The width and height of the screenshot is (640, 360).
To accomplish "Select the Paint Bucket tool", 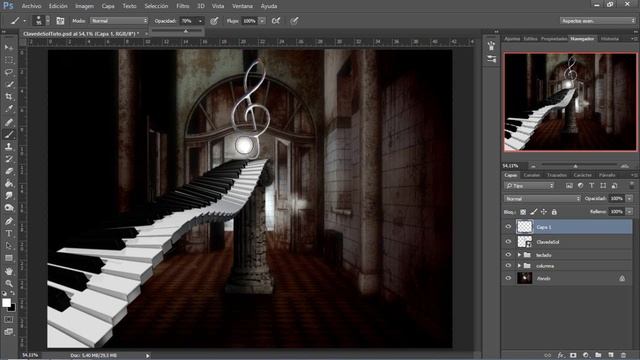I will pyautogui.click(x=9, y=184).
